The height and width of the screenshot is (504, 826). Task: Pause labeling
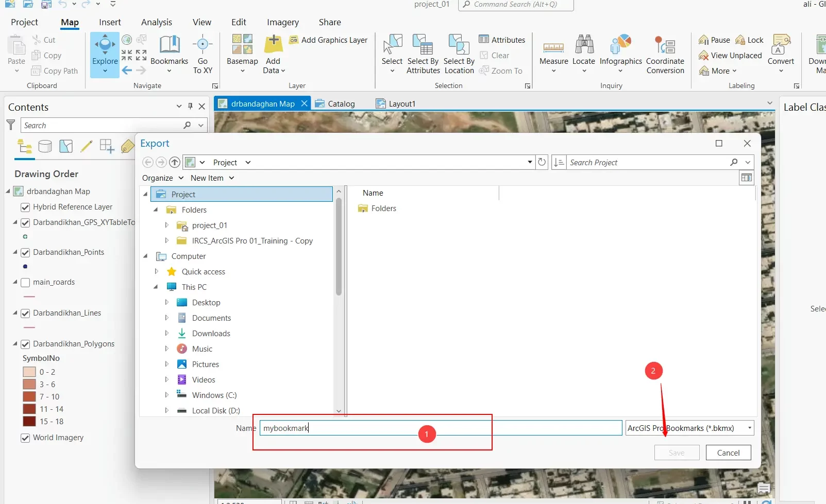point(714,40)
